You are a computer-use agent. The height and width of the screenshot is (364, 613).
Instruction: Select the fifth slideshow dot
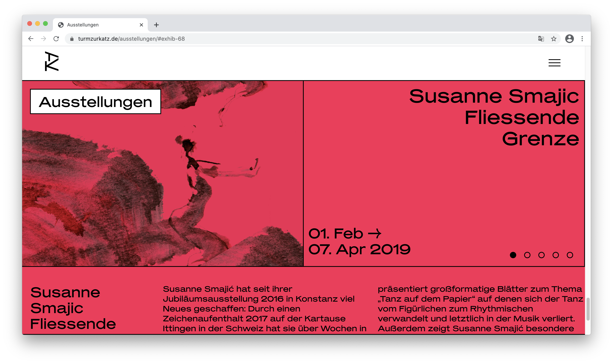[570, 255]
